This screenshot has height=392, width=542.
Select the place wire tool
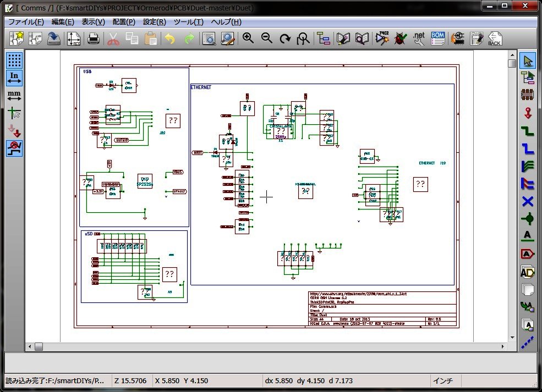point(528,131)
